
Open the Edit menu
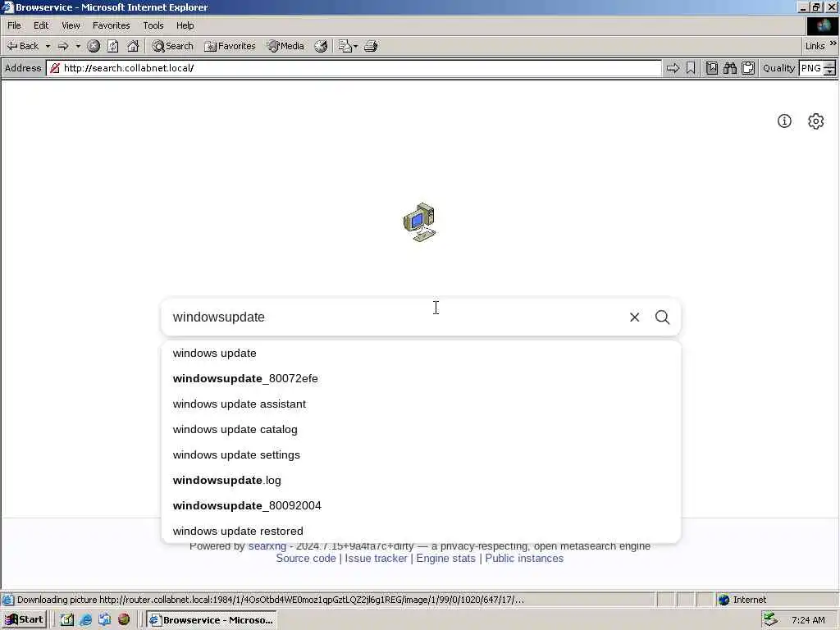click(41, 25)
